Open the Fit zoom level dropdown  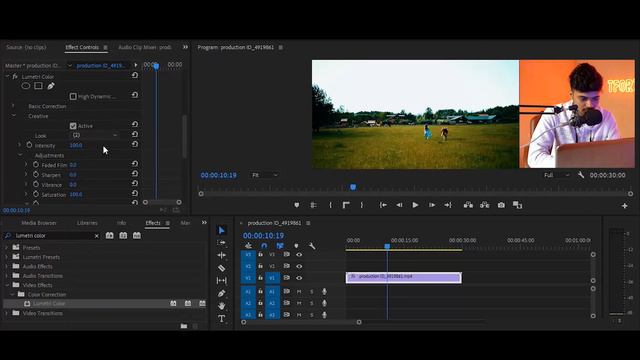264,175
